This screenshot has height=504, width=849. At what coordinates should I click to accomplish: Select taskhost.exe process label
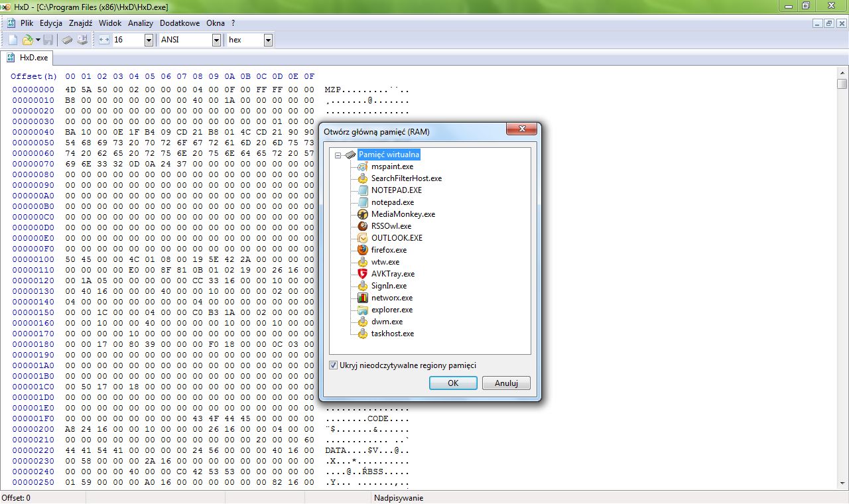[393, 334]
